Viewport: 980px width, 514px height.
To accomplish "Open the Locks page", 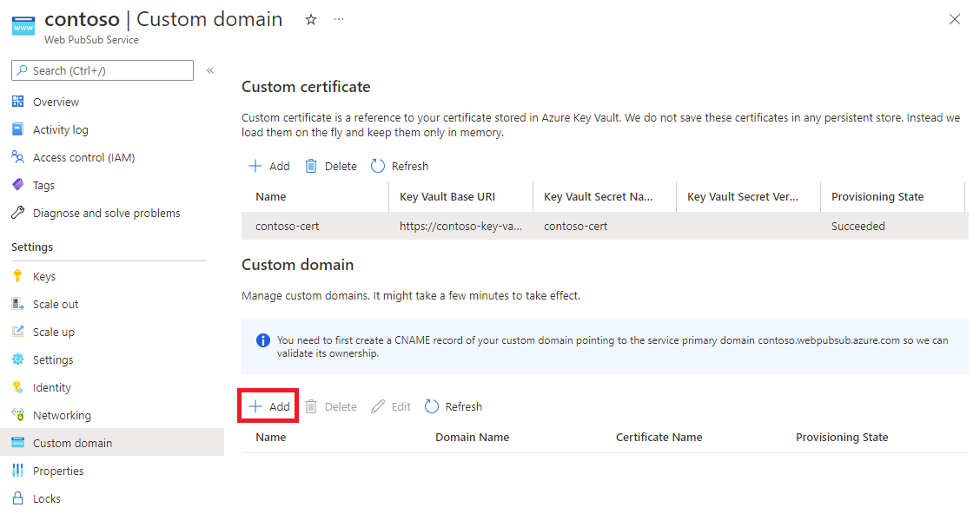I will point(48,498).
